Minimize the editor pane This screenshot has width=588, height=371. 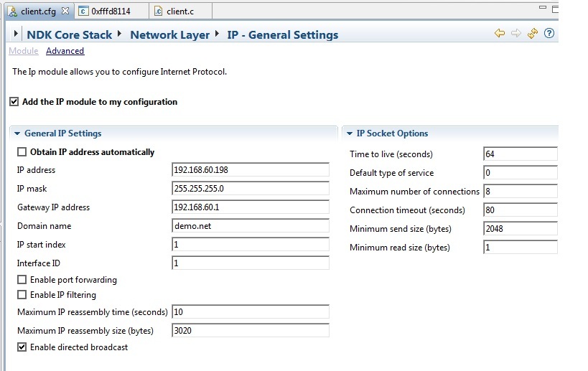(543, 7)
